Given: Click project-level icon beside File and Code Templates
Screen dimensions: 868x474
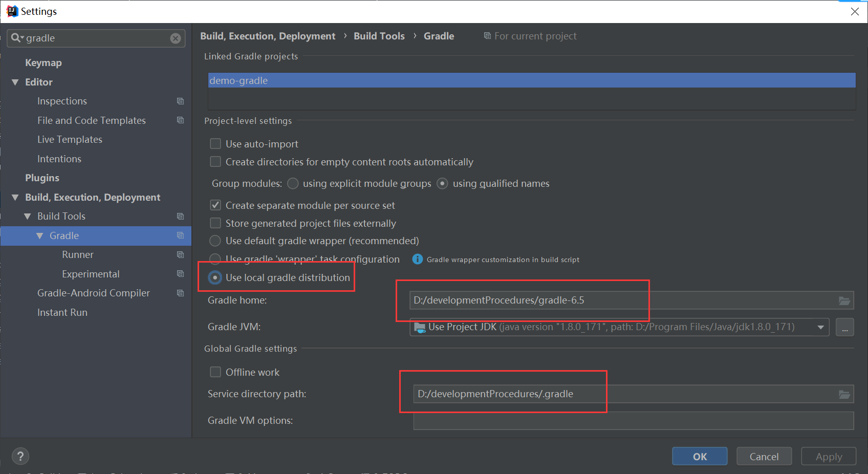Looking at the screenshot, I should pyautogui.click(x=180, y=120).
